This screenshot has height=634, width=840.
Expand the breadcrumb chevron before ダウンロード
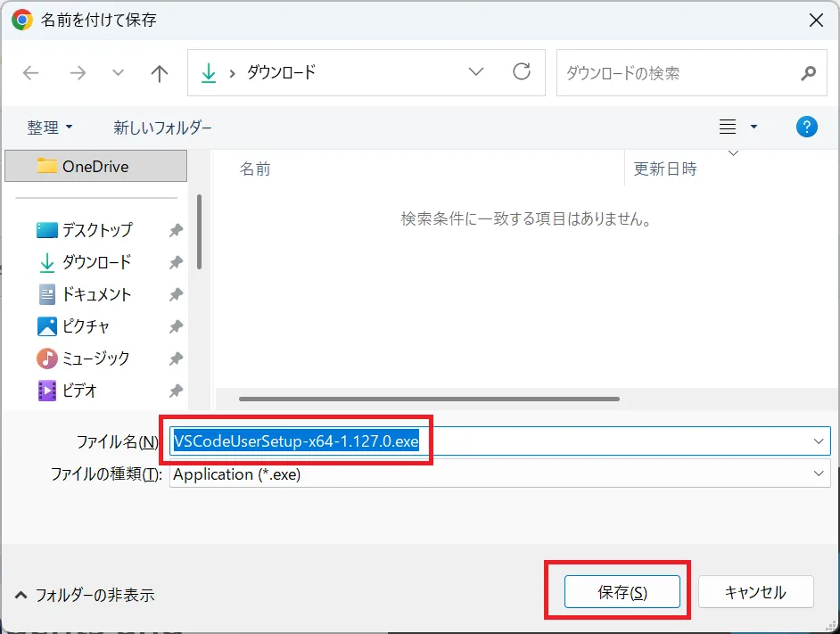232,74
